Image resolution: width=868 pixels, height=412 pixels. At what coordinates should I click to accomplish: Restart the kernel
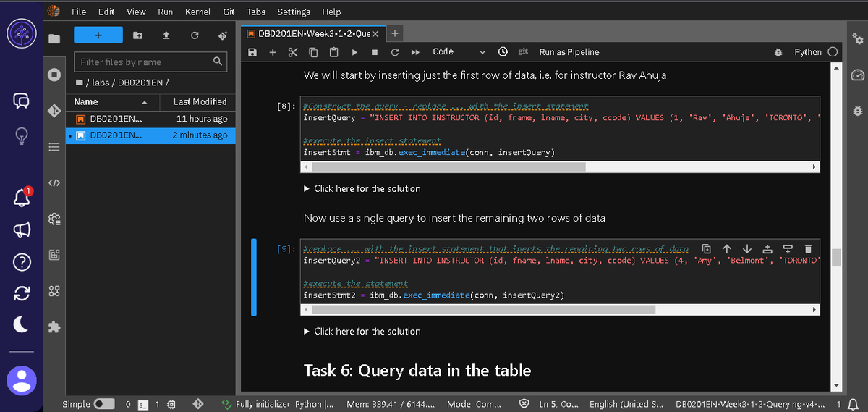click(395, 52)
